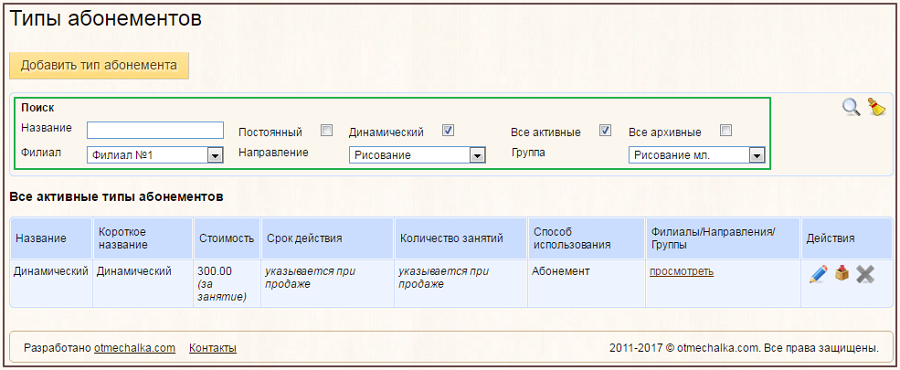Click the Срок действия column header
The width and height of the screenshot is (900, 370).
coord(327,238)
